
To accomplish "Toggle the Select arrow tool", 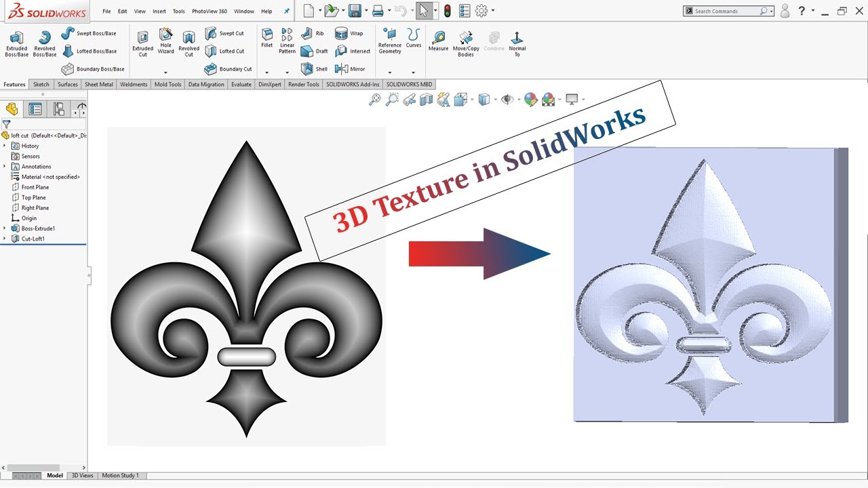I will click(423, 11).
